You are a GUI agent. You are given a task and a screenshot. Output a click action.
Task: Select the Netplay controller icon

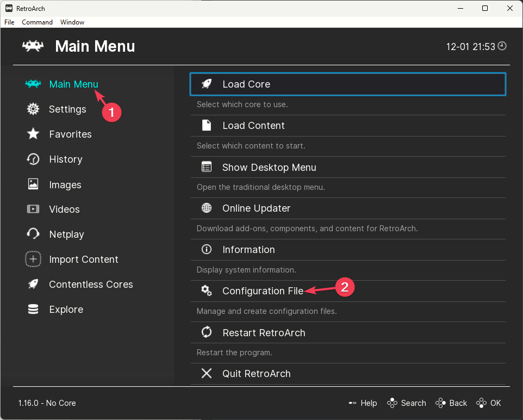tap(33, 234)
